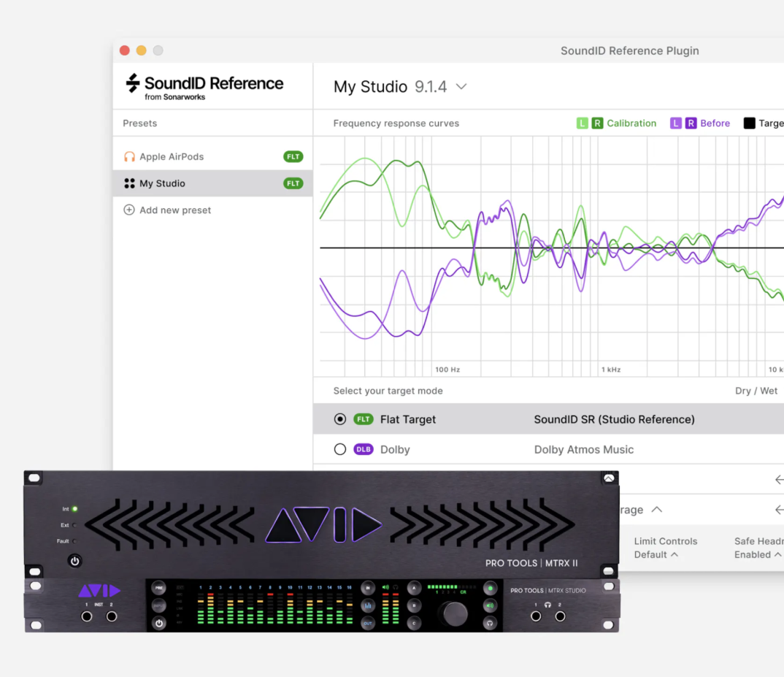Screen dimensions: 784x677
Task: Toggle the Before L curve visibility
Action: click(x=675, y=123)
